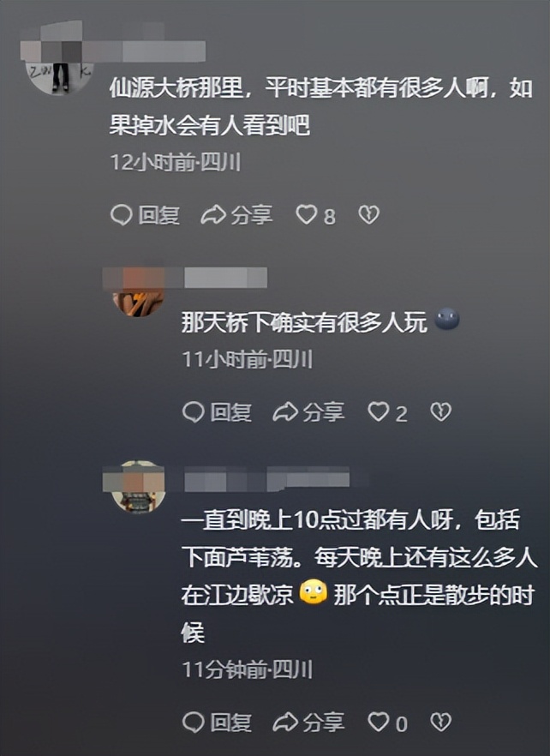Open second commenter's blurred username
Screen dimensions: 550x756
224,278
